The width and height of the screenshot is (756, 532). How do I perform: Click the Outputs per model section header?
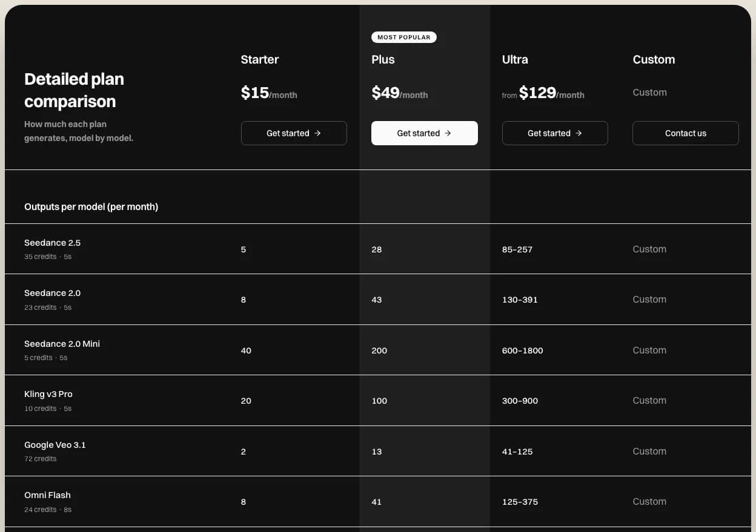point(91,207)
